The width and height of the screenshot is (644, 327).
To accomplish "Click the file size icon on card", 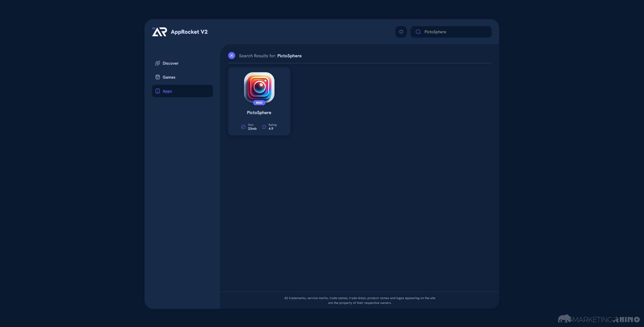I will (243, 127).
